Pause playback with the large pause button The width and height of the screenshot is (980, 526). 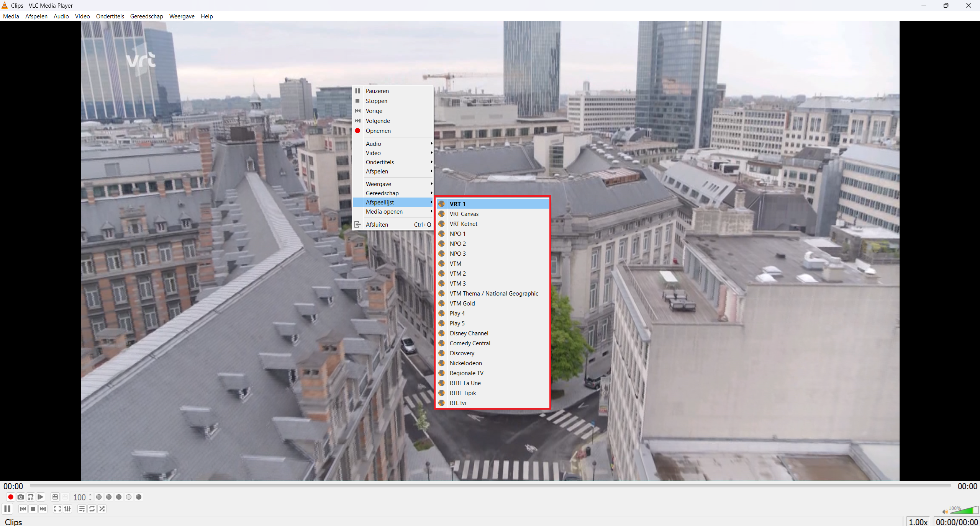[7, 509]
